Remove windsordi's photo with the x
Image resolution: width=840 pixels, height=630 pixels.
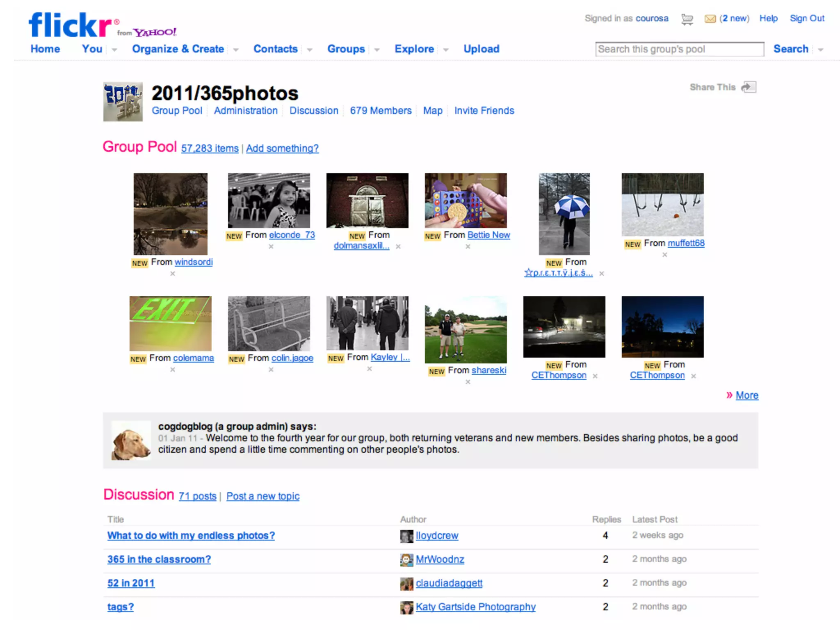[x=173, y=274]
